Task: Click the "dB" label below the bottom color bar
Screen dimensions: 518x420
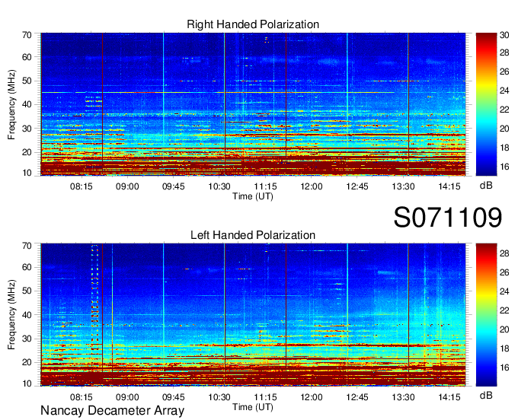Action: point(486,396)
